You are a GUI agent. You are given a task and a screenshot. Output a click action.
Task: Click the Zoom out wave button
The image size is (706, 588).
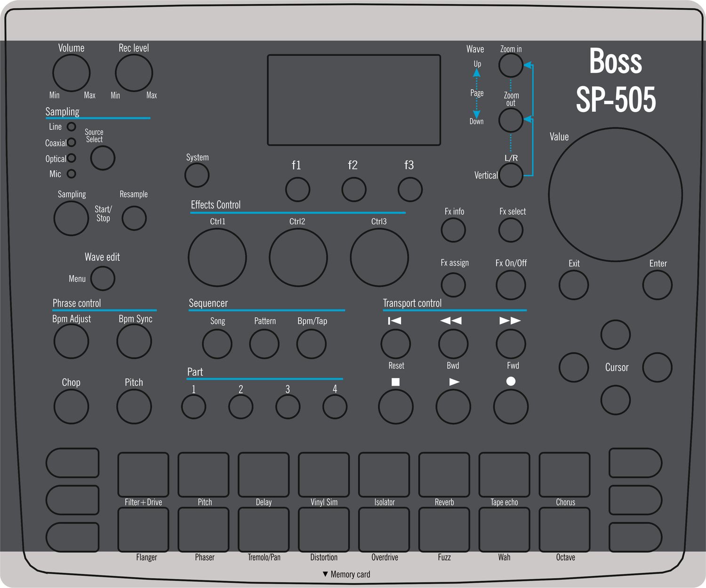(x=510, y=121)
